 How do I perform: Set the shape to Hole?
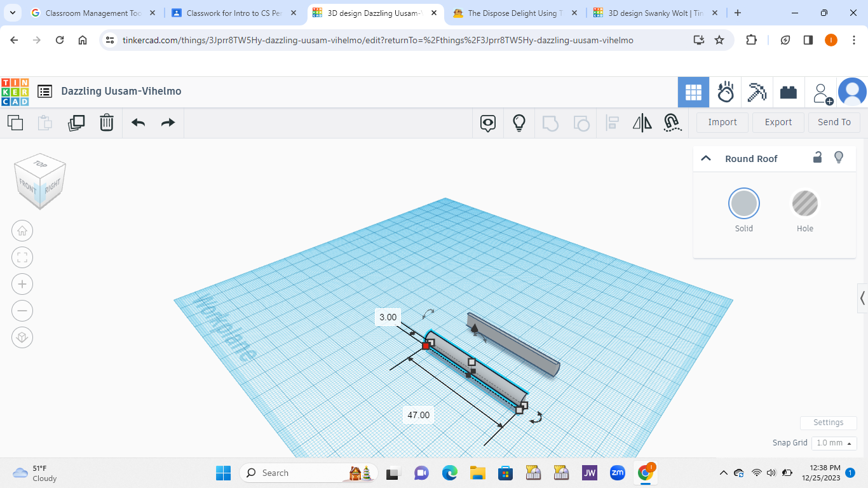click(805, 204)
